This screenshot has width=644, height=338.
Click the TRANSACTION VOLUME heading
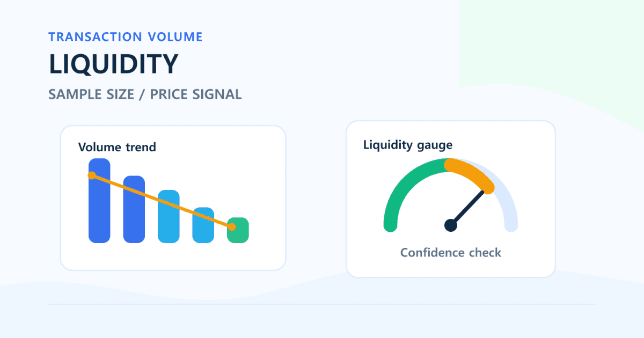pos(126,37)
